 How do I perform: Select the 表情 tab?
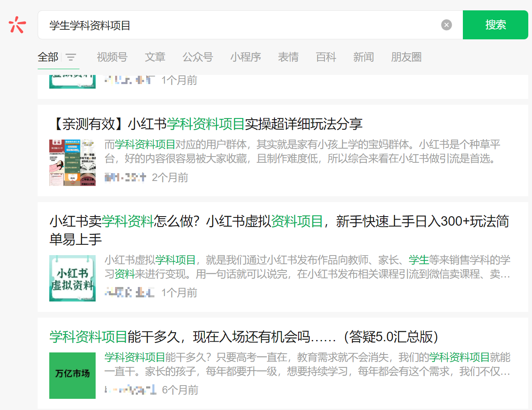tap(288, 57)
